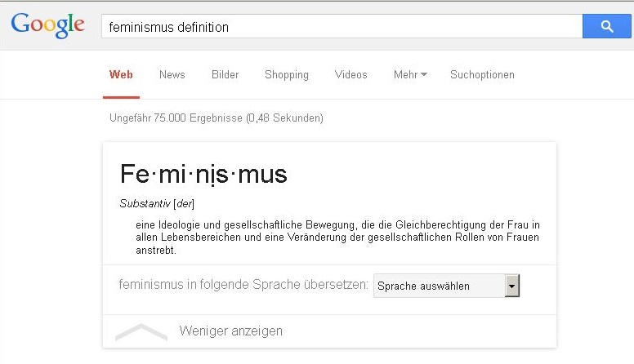Go to the Shopping tab
634x364 pixels.
coord(287,75)
